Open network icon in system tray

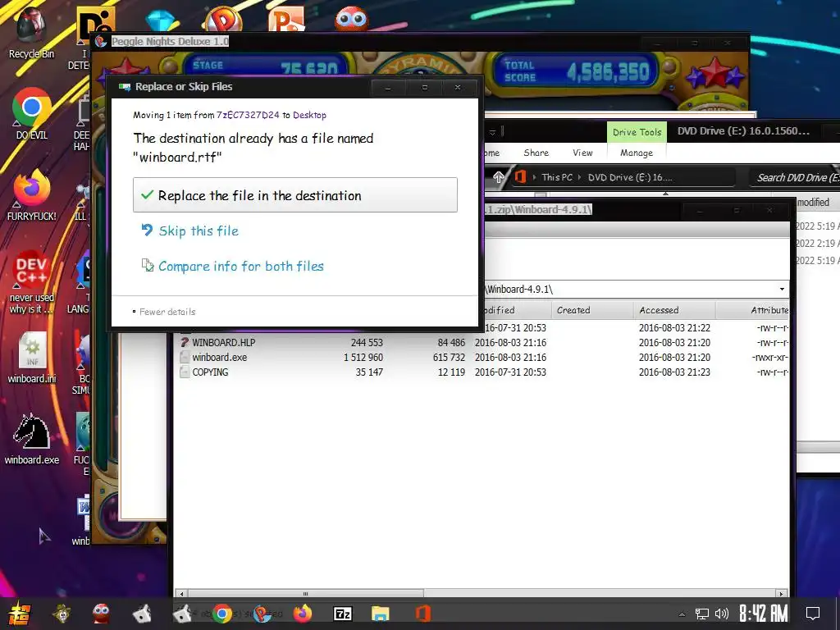coord(702,614)
